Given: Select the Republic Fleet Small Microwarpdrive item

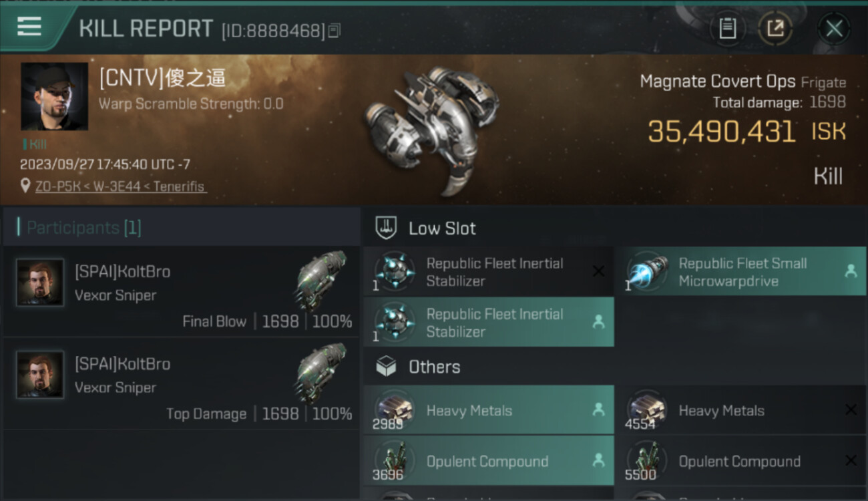Looking at the screenshot, I should pos(740,272).
